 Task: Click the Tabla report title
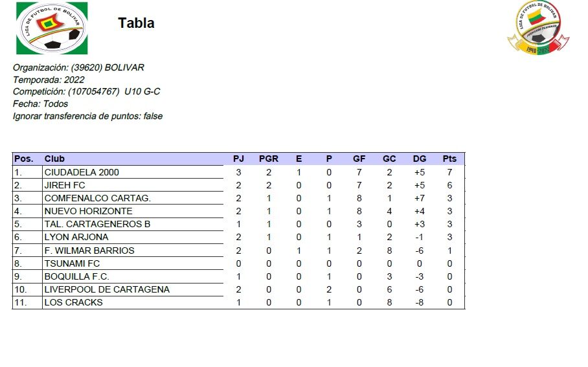tap(136, 23)
